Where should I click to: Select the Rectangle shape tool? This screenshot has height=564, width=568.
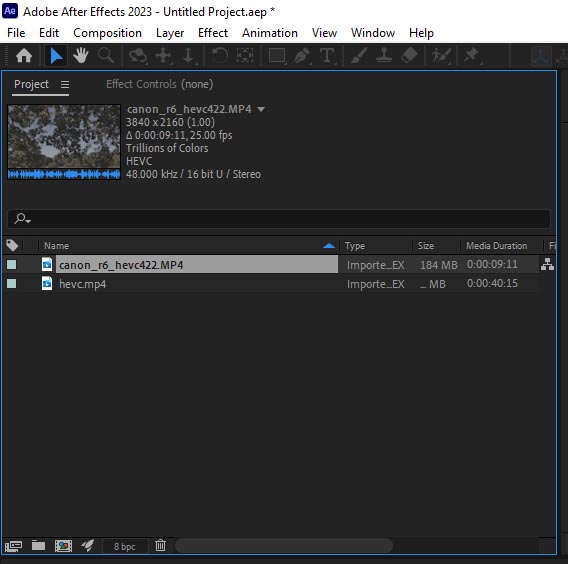[x=277, y=56]
